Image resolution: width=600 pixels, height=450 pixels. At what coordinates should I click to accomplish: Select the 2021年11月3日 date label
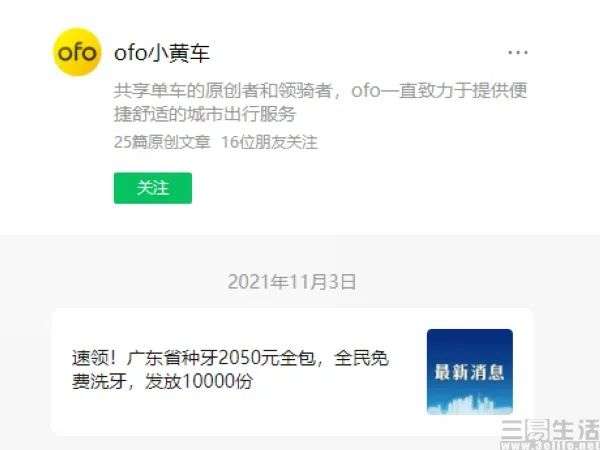[292, 282]
